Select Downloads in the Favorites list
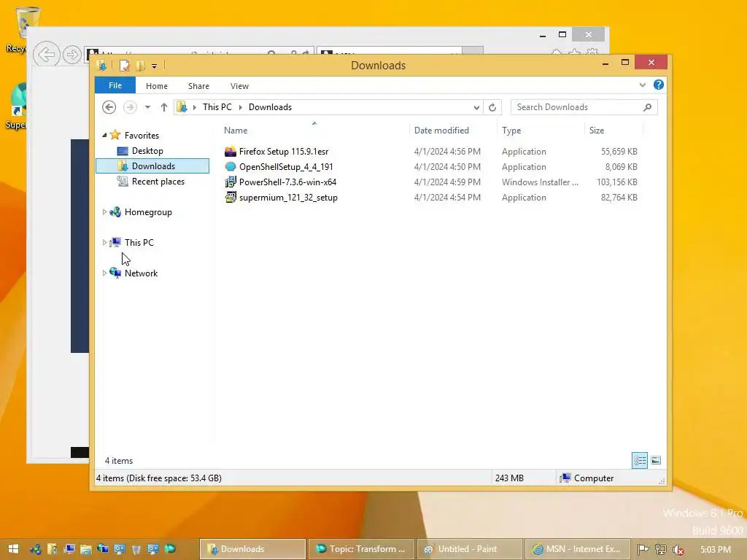Screen dimensions: 747x560 click(152, 166)
